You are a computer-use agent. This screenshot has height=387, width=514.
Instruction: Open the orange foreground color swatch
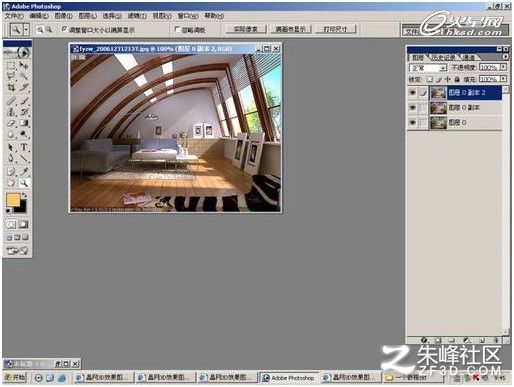click(13, 200)
